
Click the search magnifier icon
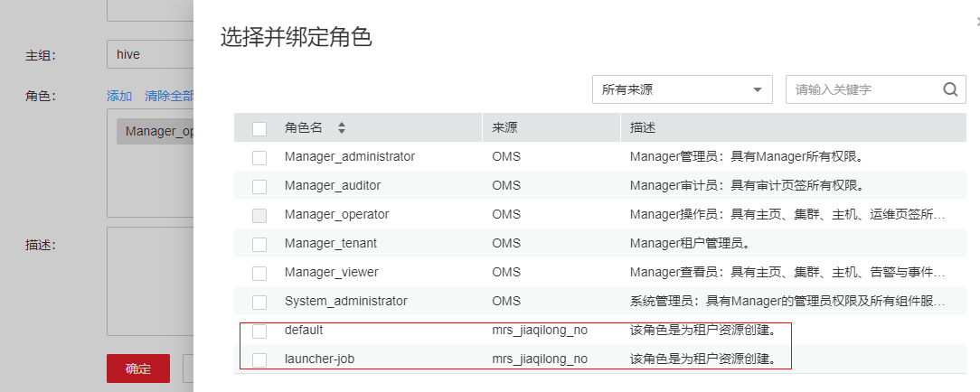point(949,89)
